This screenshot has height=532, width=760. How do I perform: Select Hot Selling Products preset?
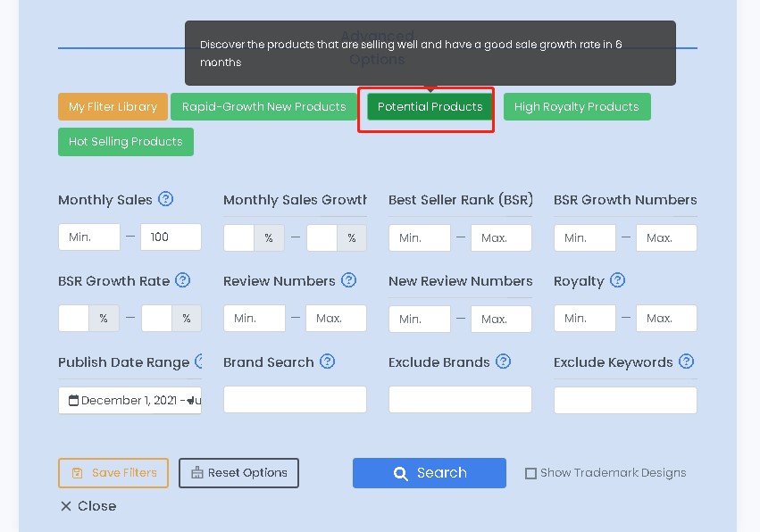(x=126, y=142)
